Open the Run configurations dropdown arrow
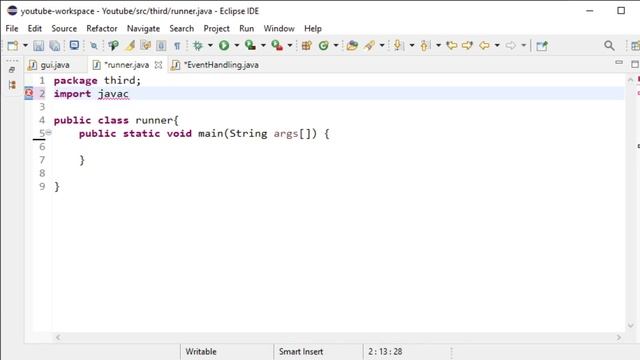 236,45
